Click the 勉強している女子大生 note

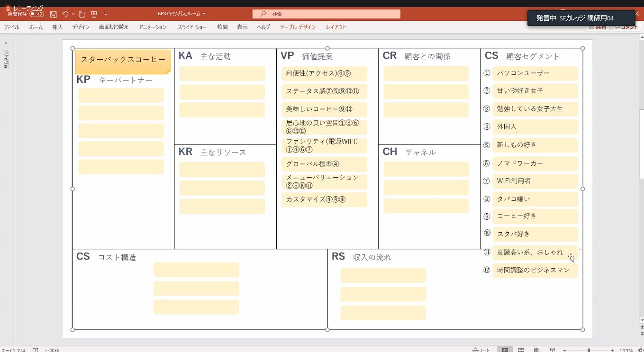coord(535,109)
